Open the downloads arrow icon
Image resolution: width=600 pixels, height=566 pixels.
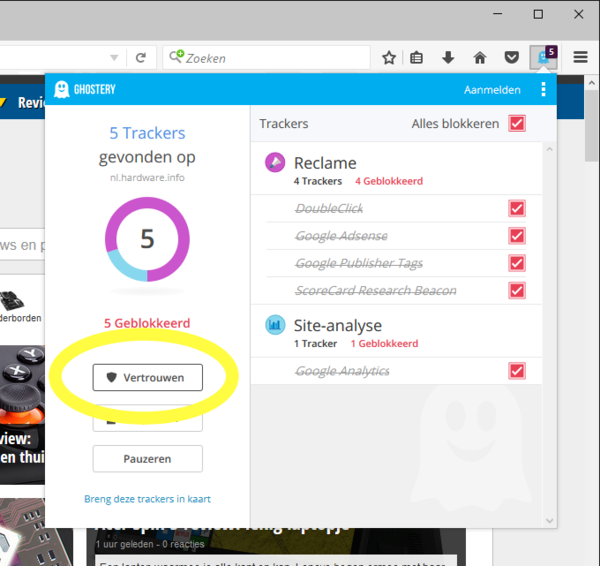[x=448, y=58]
